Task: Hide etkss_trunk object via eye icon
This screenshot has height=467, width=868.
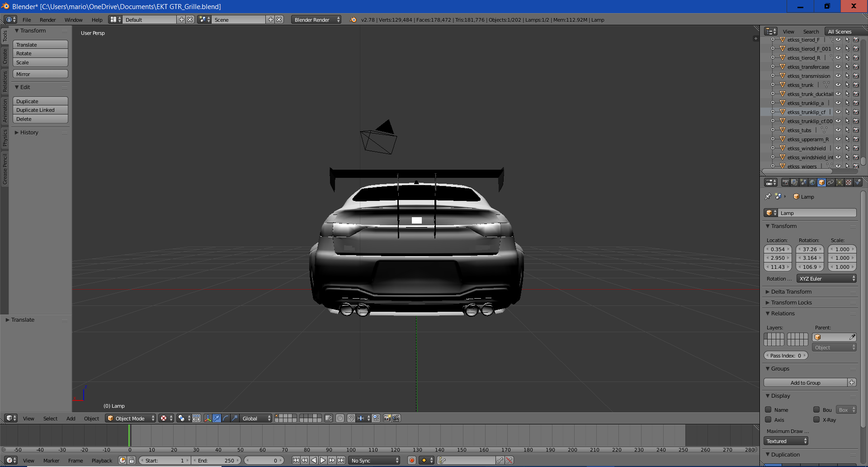Action: (x=838, y=85)
